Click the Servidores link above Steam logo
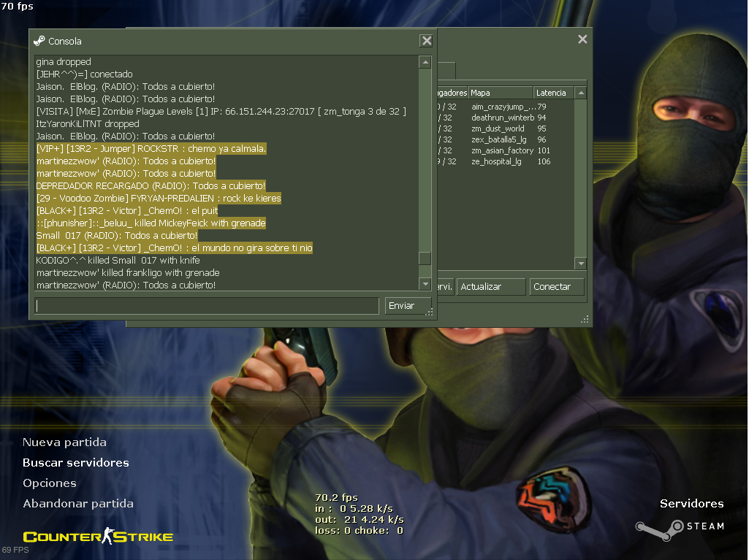This screenshot has width=749, height=560. [x=692, y=504]
